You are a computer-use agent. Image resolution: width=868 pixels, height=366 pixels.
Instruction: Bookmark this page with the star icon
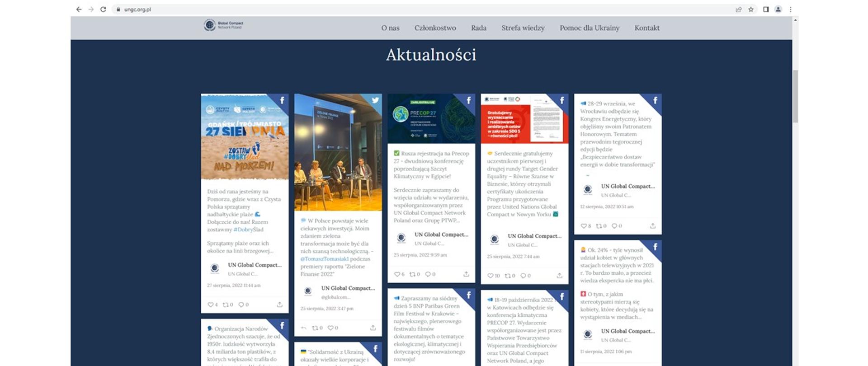(x=751, y=9)
